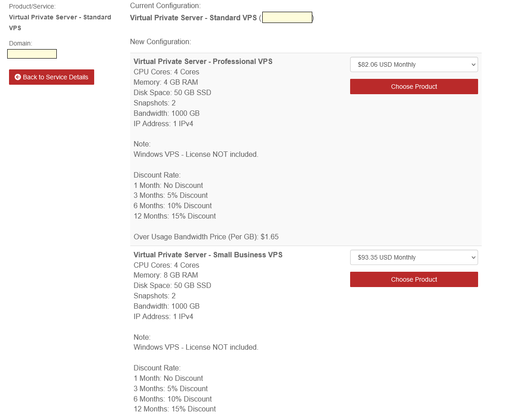
Task: Open the $82.06 USD Monthly billing dropdown
Action: 414,64
